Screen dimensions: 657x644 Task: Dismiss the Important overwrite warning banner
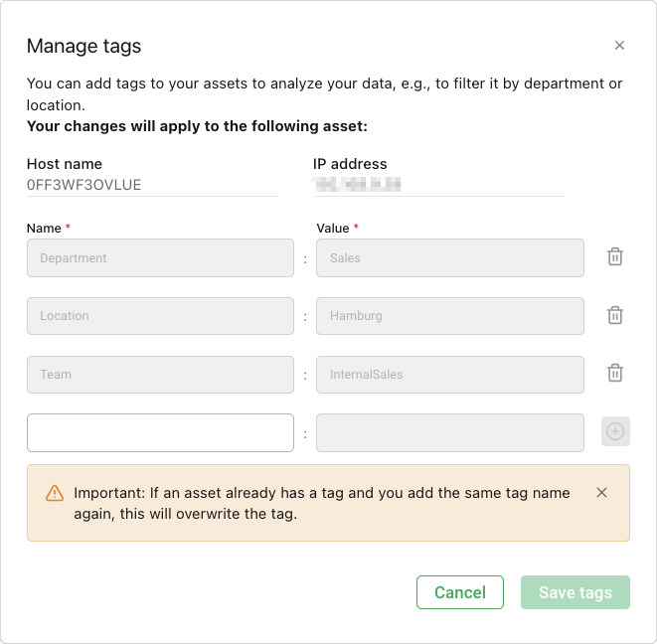point(601,493)
